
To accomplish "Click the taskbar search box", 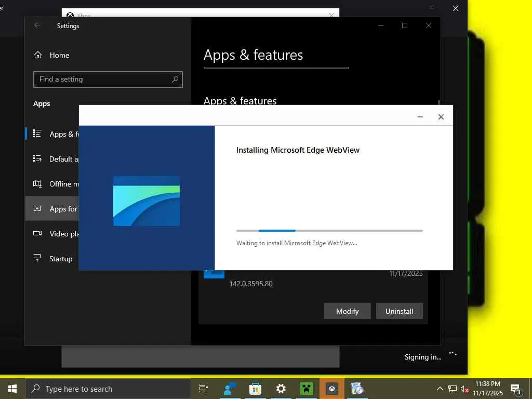I will pos(108,389).
